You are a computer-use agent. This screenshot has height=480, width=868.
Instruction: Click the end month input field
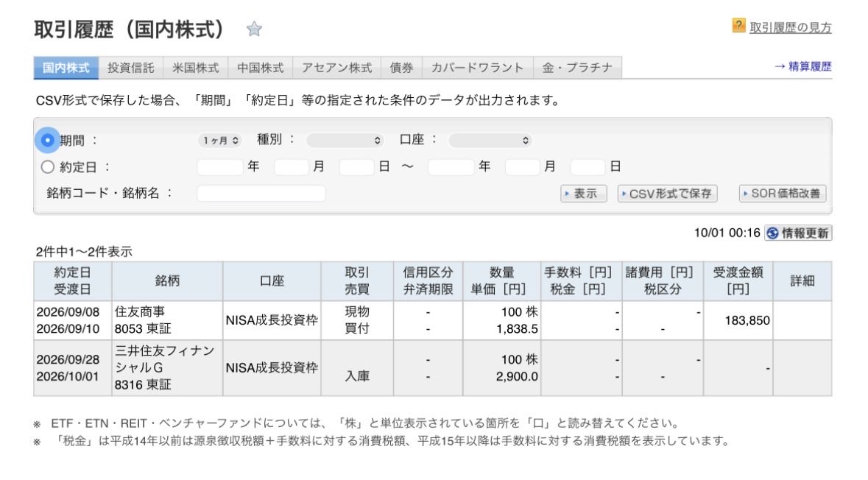click(522, 166)
